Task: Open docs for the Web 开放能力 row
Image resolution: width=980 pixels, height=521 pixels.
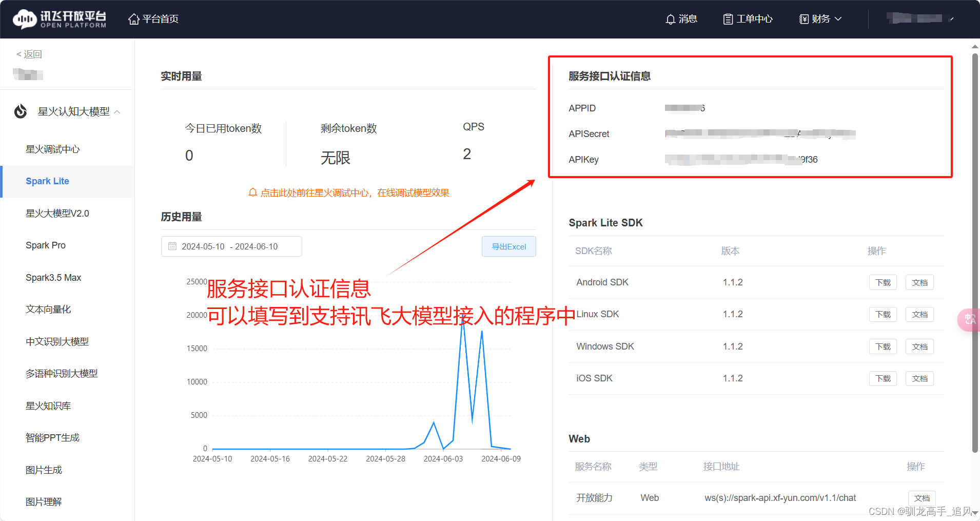Action: (x=922, y=498)
